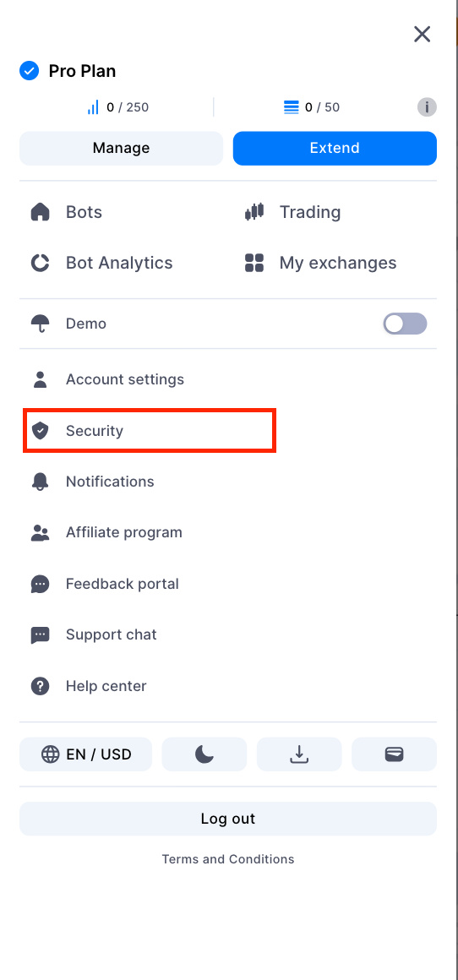The image size is (458, 980).
Task: Click the Notifications bell icon
Action: click(x=40, y=482)
